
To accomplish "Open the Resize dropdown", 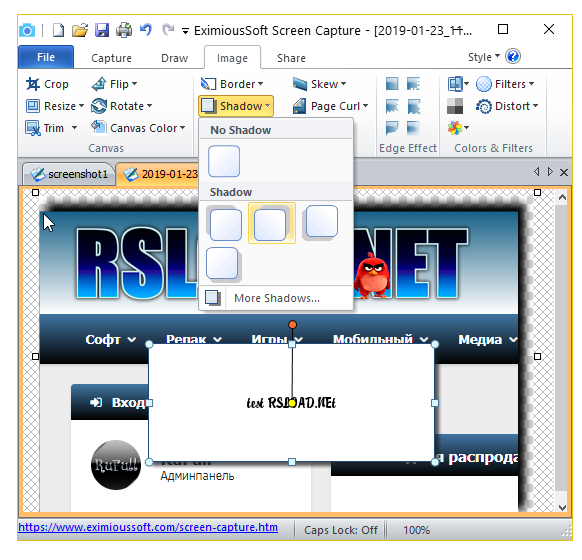I will pyautogui.click(x=55, y=106).
